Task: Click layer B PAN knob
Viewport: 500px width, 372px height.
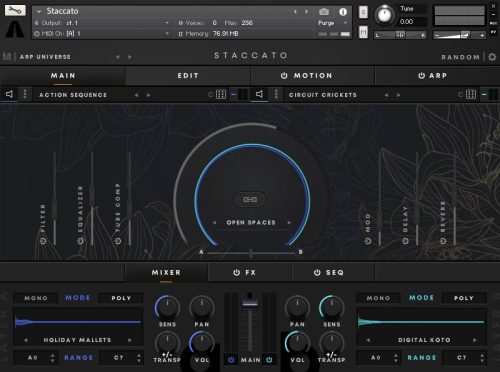Action: (297, 307)
